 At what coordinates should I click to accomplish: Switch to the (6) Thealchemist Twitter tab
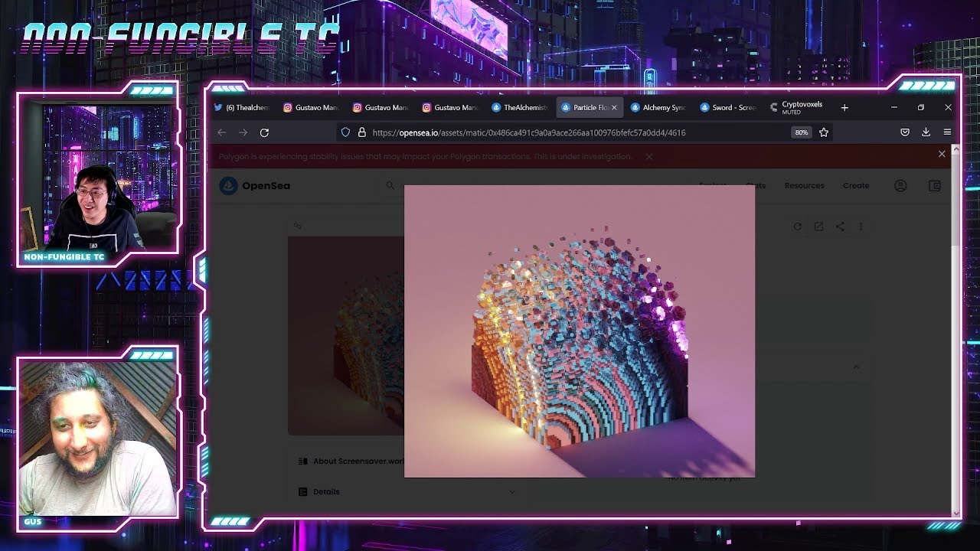click(241, 108)
